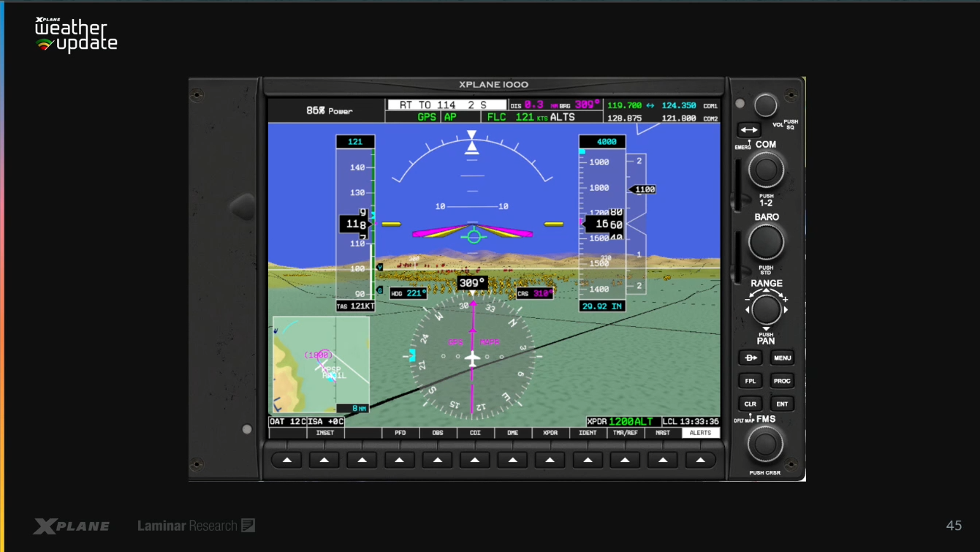Viewport: 980px width, 552px height.
Task: Select the TMR/REF softkey label
Action: pyautogui.click(x=626, y=433)
